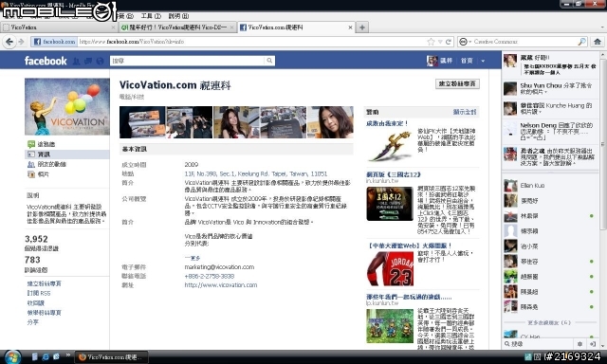Viewport: 607px width, 364px height.
Task: Close the VicoVation.com Facebook tab
Action: (350, 27)
